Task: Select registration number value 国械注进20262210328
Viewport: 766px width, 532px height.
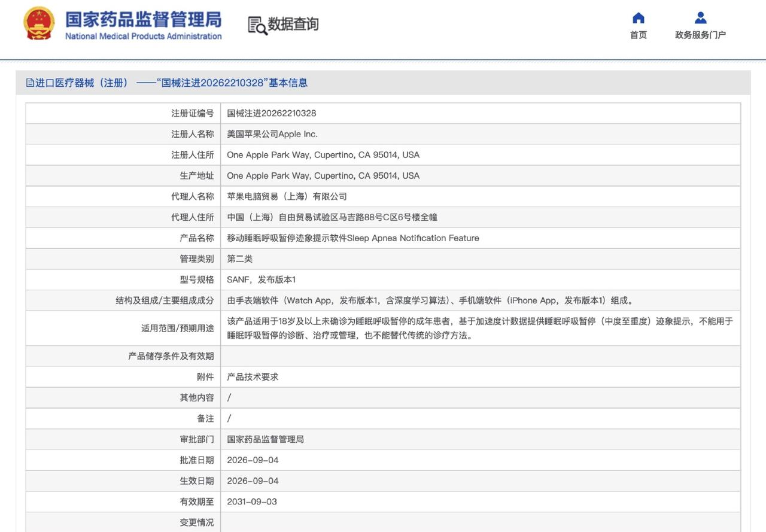Action: tap(272, 113)
